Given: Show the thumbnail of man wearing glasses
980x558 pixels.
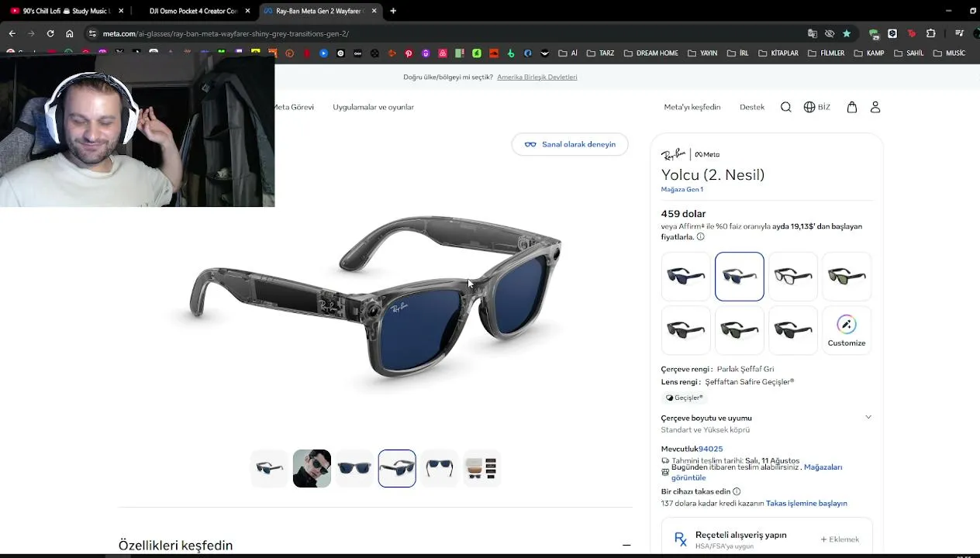Looking at the screenshot, I should [312, 468].
